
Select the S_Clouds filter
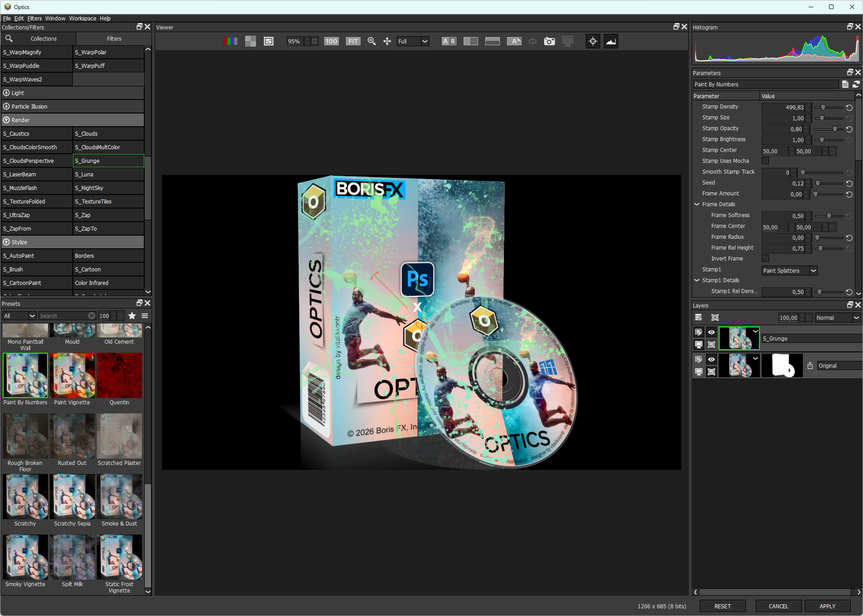click(x=109, y=133)
